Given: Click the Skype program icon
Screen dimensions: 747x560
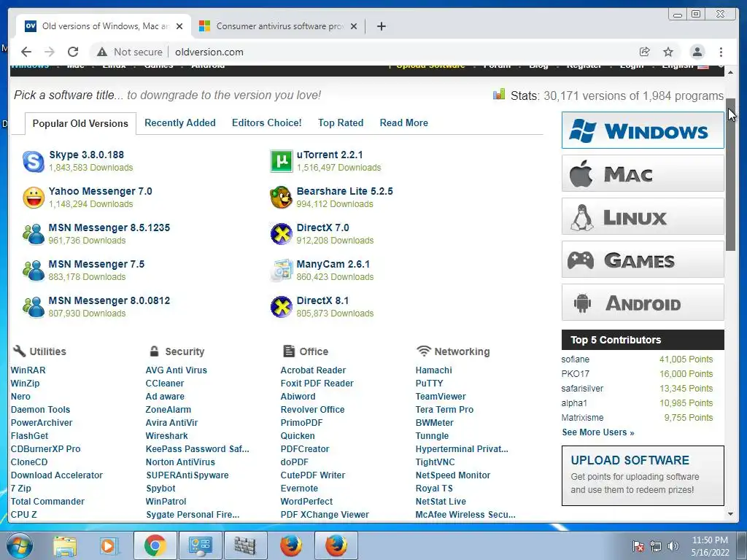Looking at the screenshot, I should pyautogui.click(x=34, y=161).
